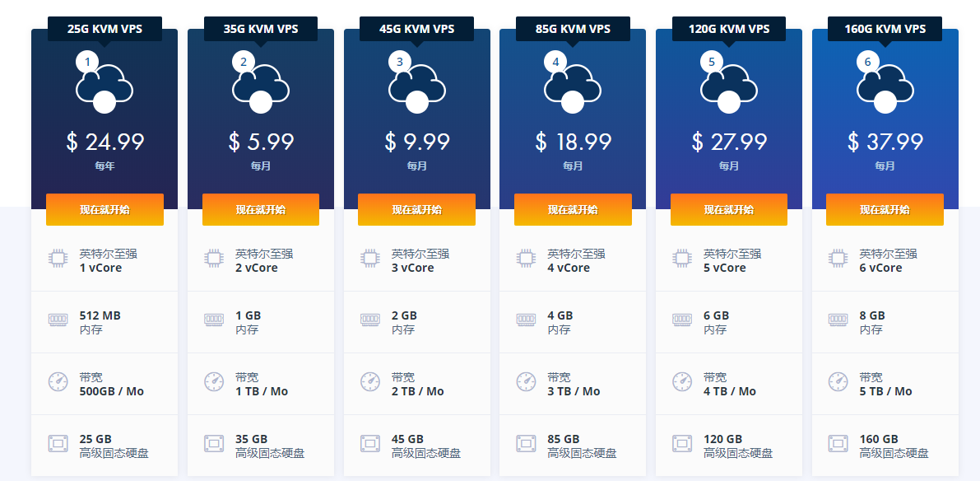Click the bandwidth gauge icon beside 5 TB / Mo
Screen dimensions: 980x481
(838, 382)
